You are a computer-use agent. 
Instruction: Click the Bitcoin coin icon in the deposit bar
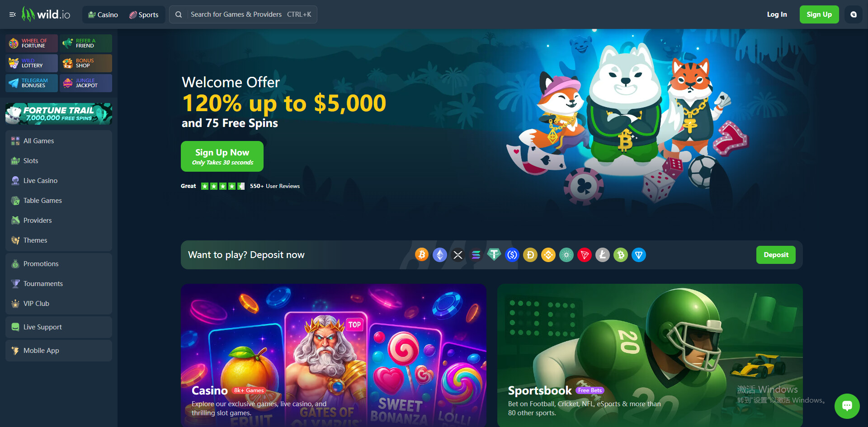click(x=422, y=255)
